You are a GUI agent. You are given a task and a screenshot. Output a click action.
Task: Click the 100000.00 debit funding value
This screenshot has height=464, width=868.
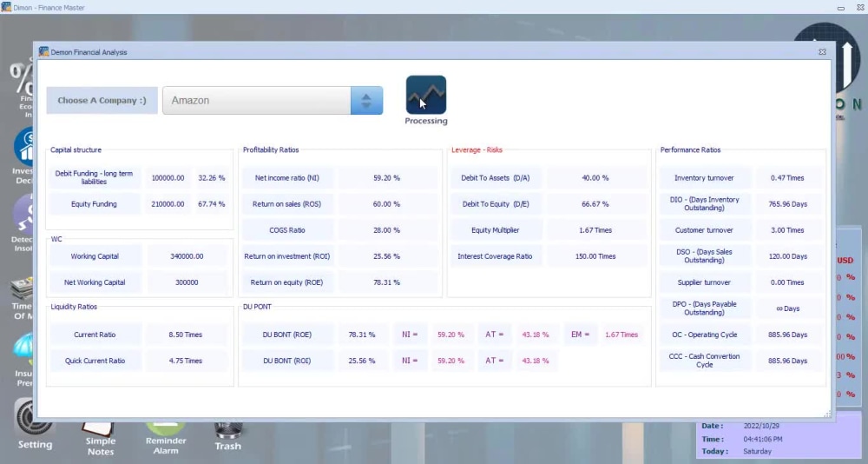coord(168,178)
